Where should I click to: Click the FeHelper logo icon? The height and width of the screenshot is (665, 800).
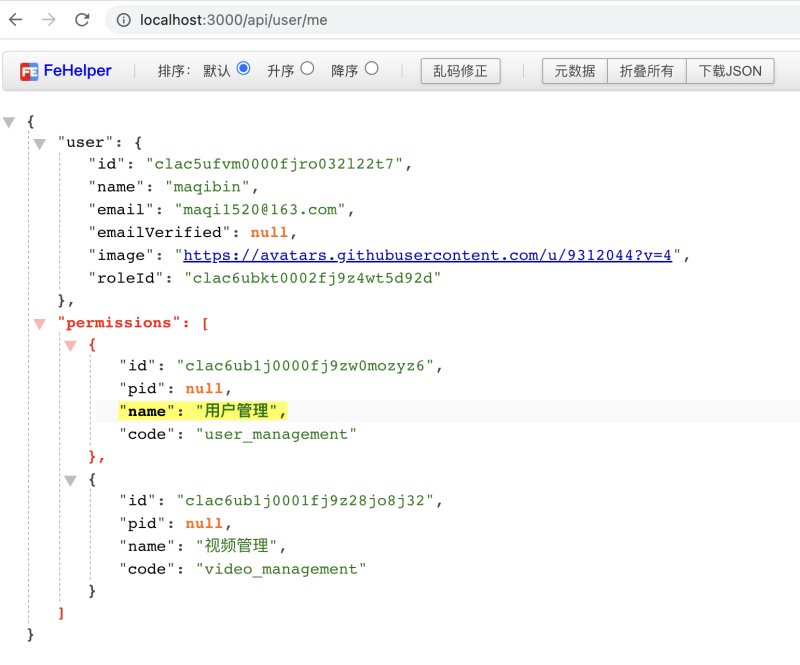coord(29,71)
